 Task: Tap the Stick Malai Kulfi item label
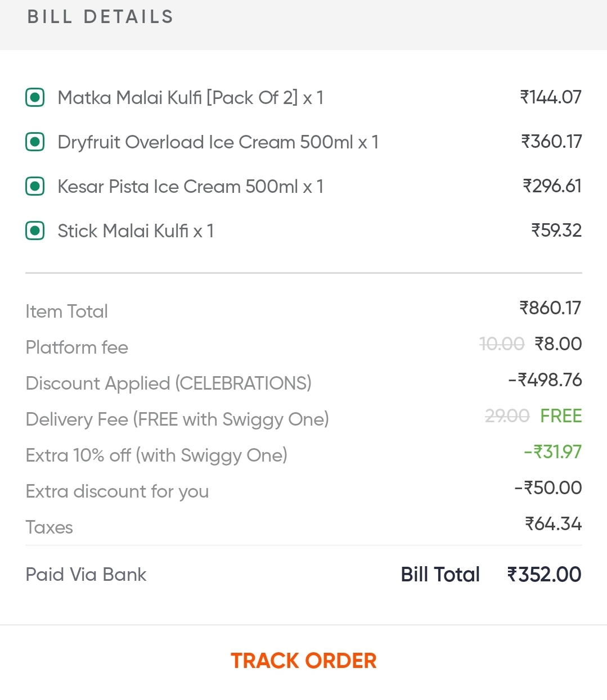(x=136, y=231)
